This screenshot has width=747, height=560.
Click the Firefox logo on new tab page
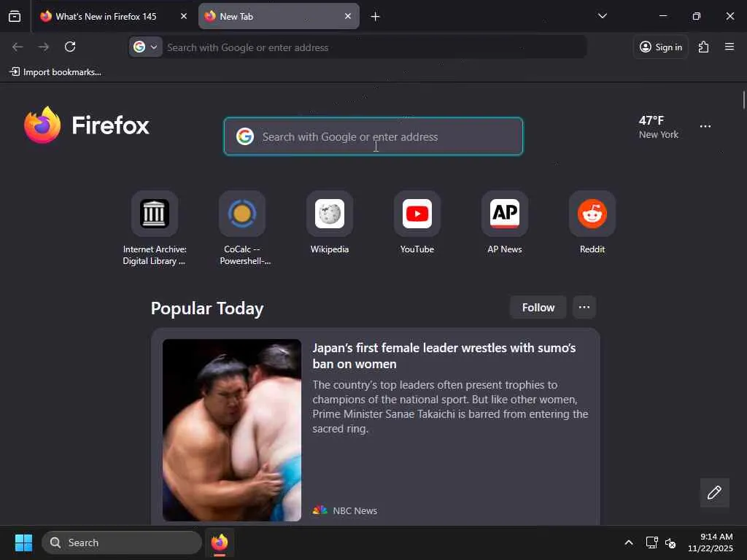pos(86,125)
